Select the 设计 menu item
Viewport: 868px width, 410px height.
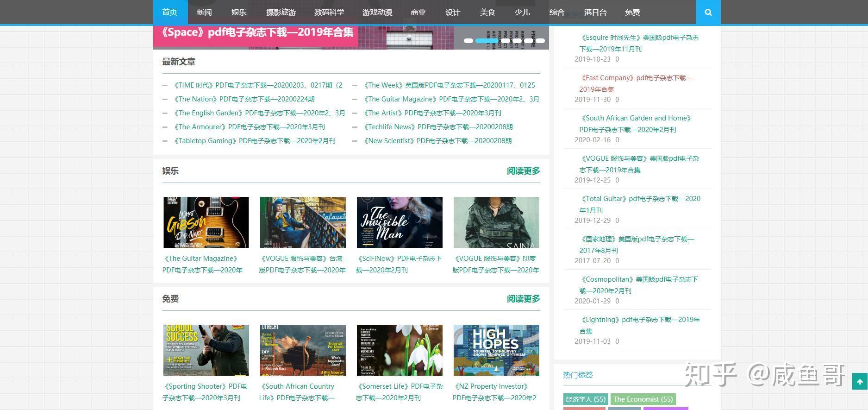tap(453, 13)
